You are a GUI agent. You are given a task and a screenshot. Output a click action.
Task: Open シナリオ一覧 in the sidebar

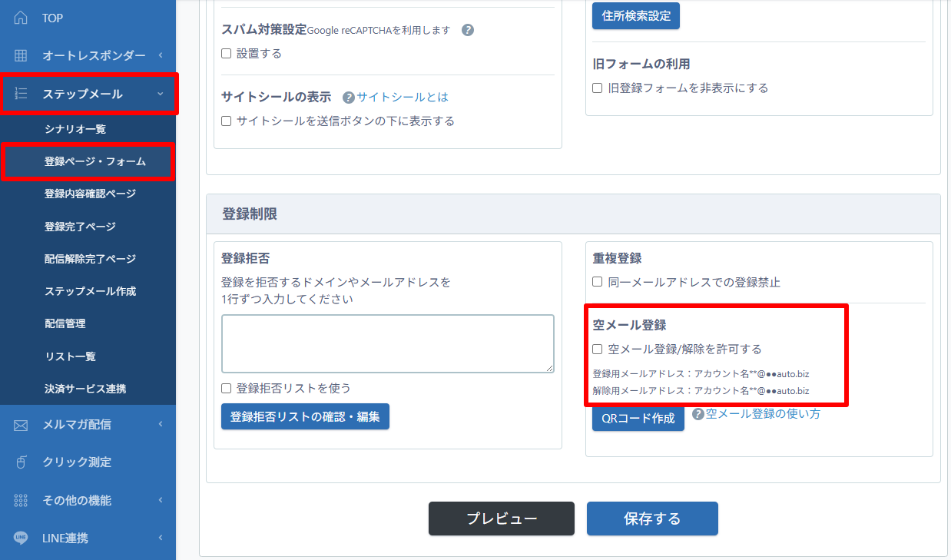pos(75,129)
